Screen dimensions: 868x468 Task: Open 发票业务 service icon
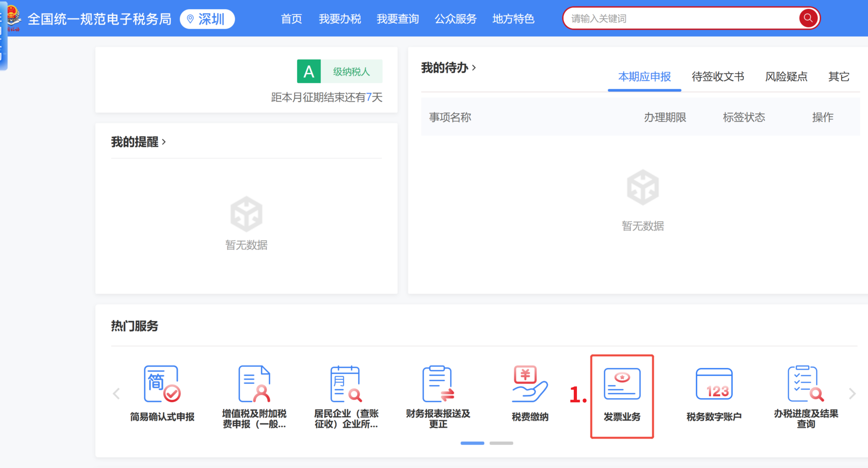(622, 384)
